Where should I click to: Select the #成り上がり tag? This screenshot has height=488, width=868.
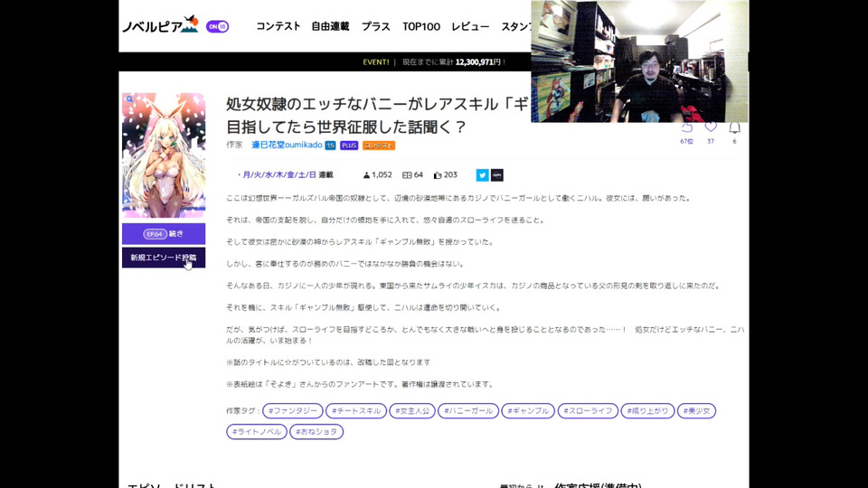click(647, 411)
